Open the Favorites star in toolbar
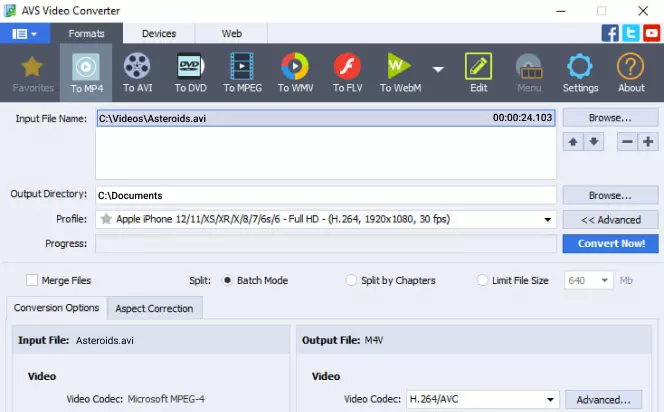The height and width of the screenshot is (412, 664). pos(33,73)
